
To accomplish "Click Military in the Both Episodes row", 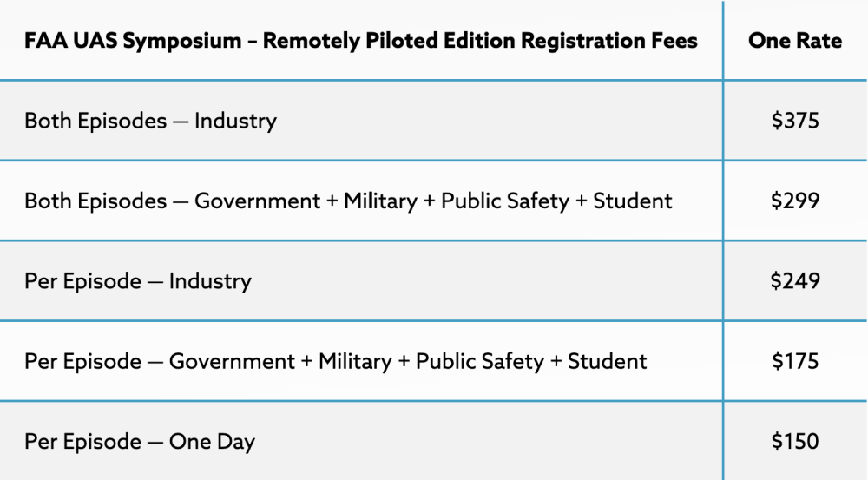I will pos(383,201).
